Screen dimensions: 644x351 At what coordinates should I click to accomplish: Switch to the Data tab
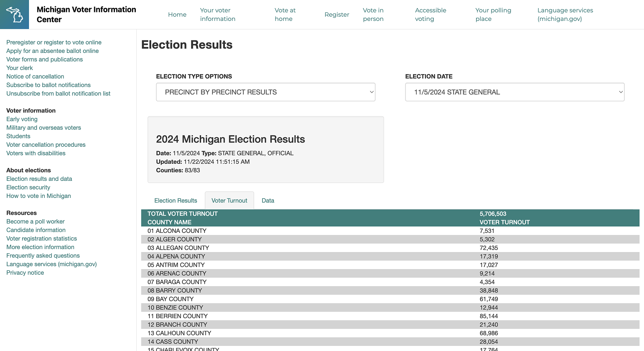tap(268, 200)
